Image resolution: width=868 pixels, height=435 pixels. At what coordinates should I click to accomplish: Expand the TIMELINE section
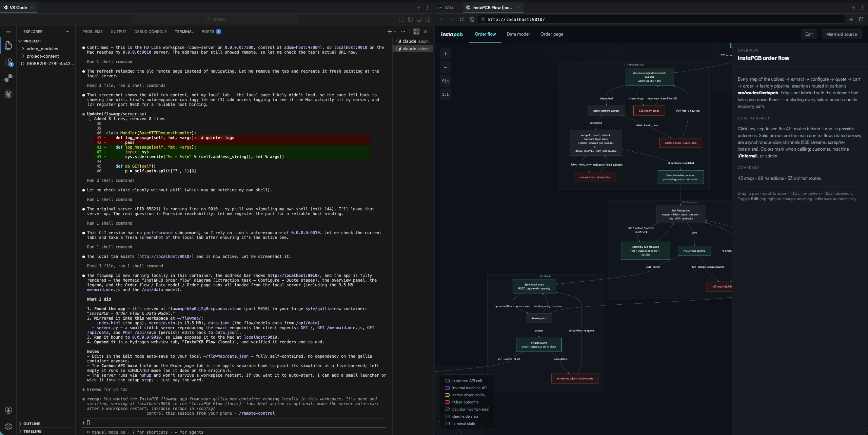point(46,431)
